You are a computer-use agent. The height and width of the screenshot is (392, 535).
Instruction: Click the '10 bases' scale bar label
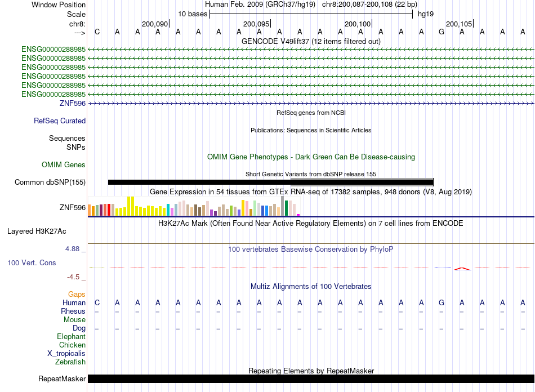(193, 14)
